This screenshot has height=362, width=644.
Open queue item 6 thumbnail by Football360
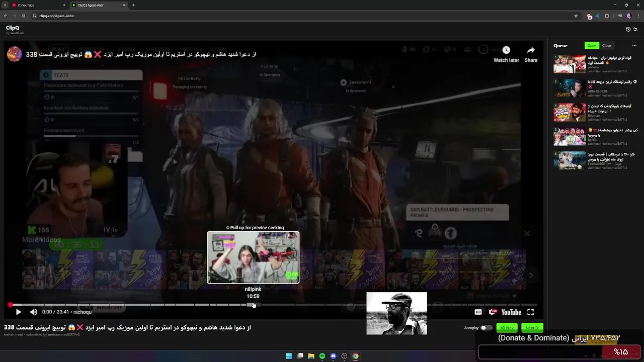point(570,161)
